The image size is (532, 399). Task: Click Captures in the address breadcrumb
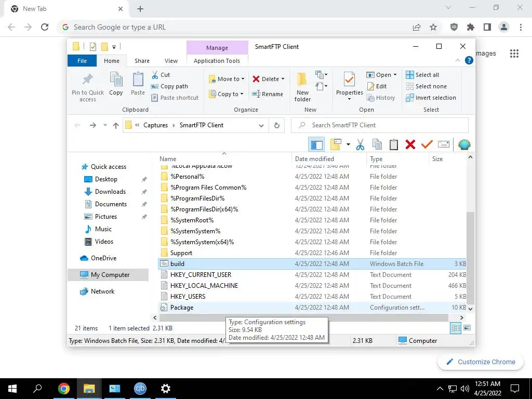coord(155,125)
